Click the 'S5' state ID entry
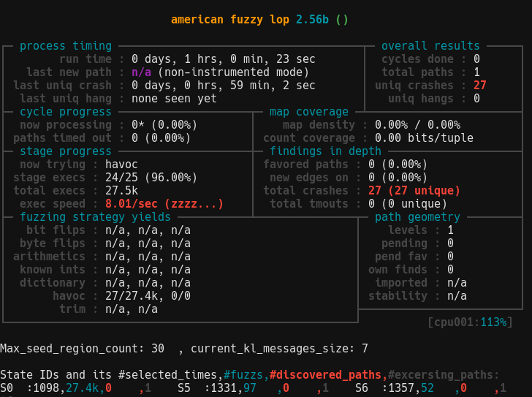 point(184,387)
